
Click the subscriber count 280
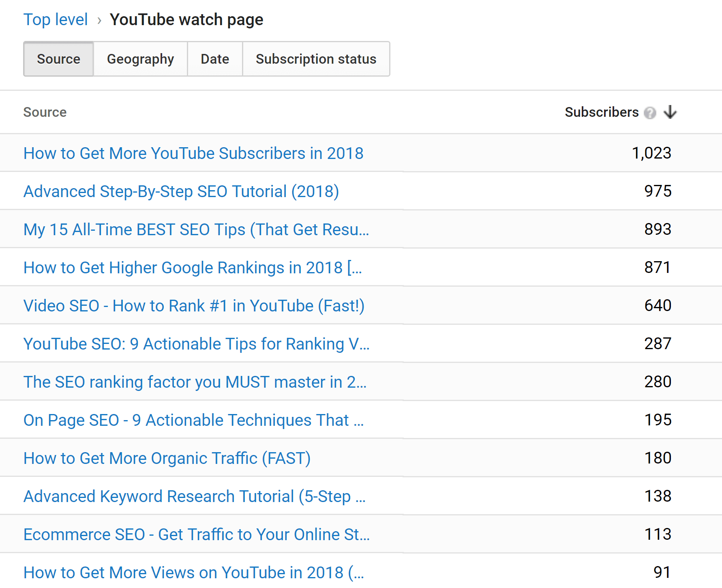[658, 382]
